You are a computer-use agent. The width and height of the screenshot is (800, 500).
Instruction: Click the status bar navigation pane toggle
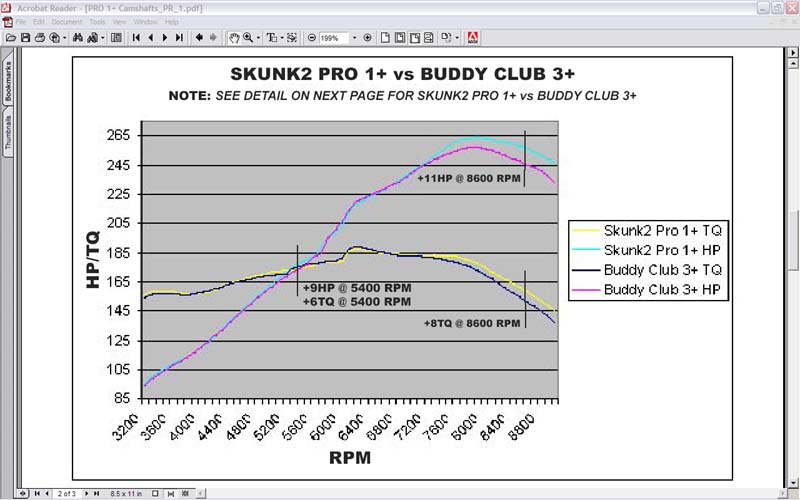pos(23,493)
